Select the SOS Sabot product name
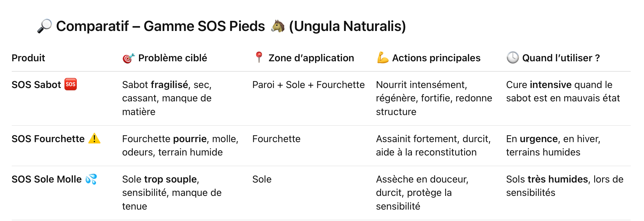The height and width of the screenshot is (221, 644). [x=36, y=85]
